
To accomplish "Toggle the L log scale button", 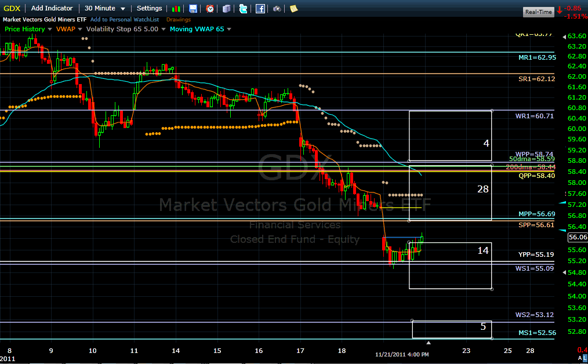I will tap(585, 358).
